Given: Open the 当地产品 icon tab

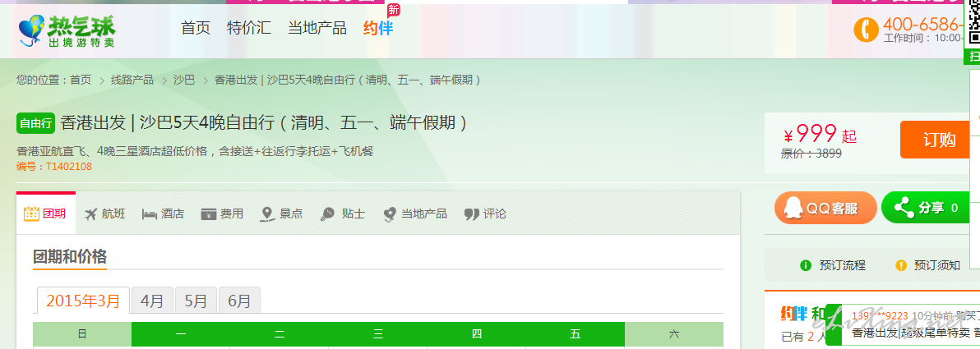Looking at the screenshot, I should 415,214.
